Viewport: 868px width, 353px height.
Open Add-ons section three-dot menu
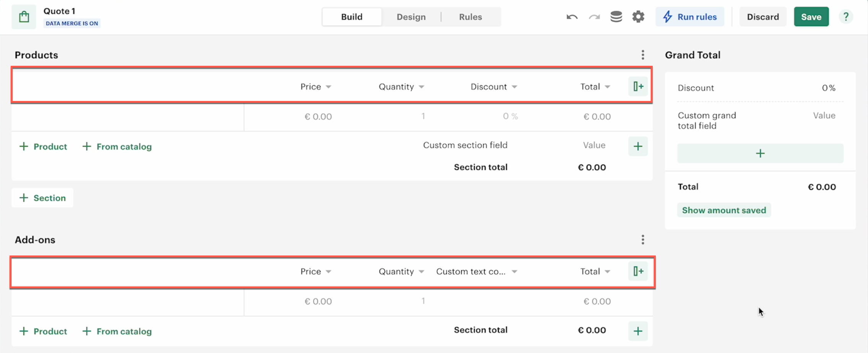[x=643, y=240]
